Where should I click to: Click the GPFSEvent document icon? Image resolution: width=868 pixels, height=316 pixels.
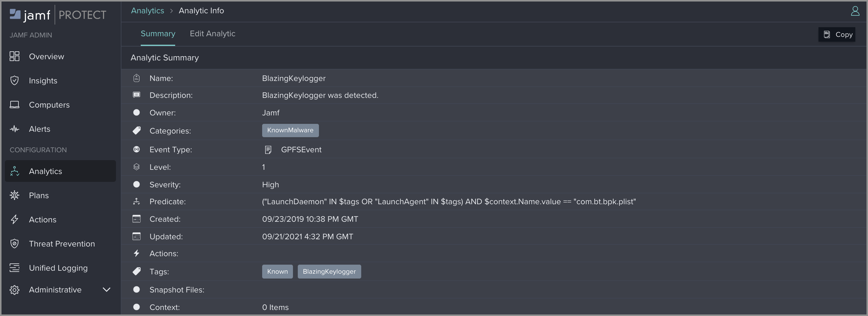(x=268, y=150)
